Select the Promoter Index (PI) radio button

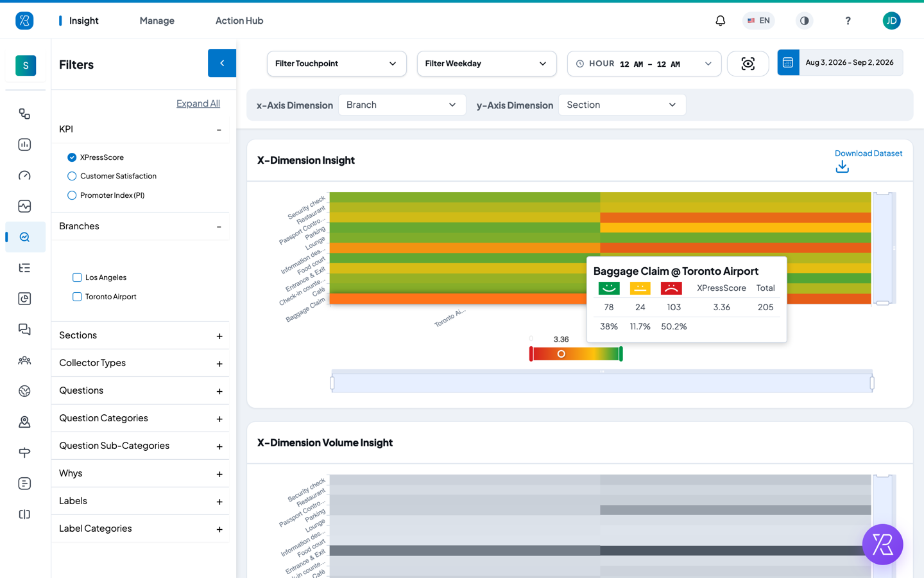tap(72, 195)
